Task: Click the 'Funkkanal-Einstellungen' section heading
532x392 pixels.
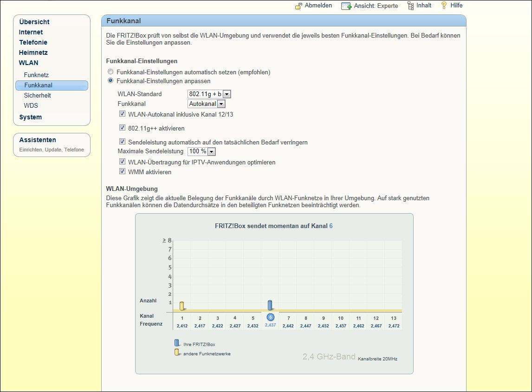Action: click(142, 61)
